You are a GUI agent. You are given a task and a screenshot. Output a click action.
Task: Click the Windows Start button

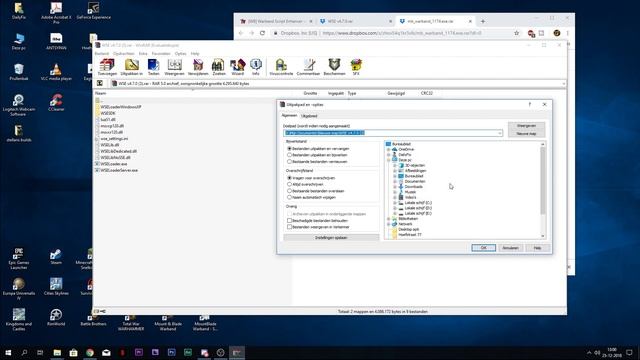click(x=8, y=352)
